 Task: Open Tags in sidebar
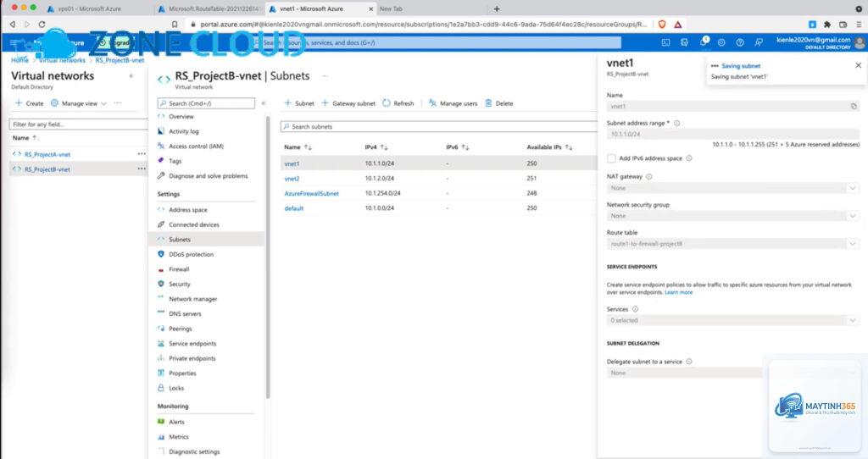coord(175,161)
